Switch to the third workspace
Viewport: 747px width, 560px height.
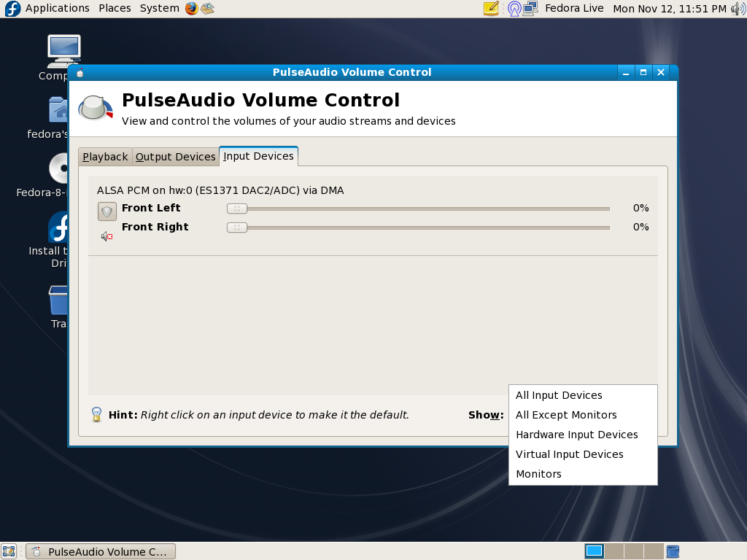(634, 551)
